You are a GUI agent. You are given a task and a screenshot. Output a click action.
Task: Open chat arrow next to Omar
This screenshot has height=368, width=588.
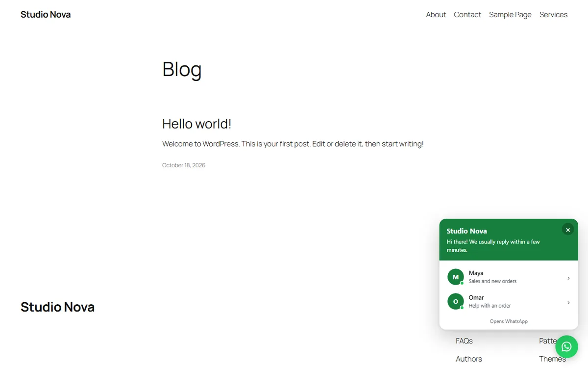(x=568, y=302)
